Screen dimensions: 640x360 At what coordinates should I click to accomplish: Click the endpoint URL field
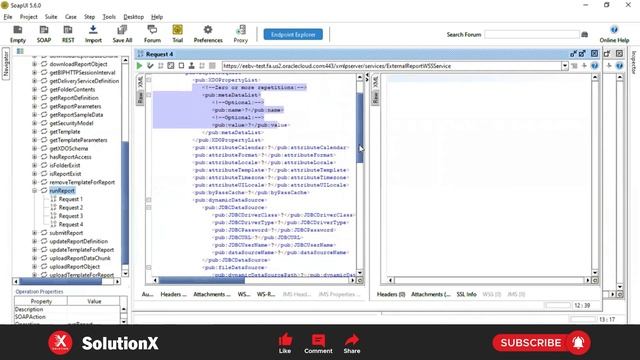click(391, 66)
